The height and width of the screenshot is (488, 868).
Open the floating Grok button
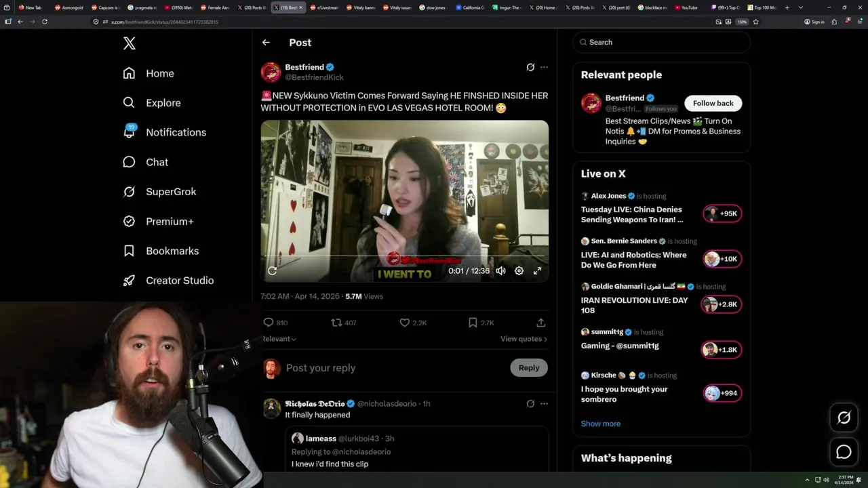coord(844,418)
